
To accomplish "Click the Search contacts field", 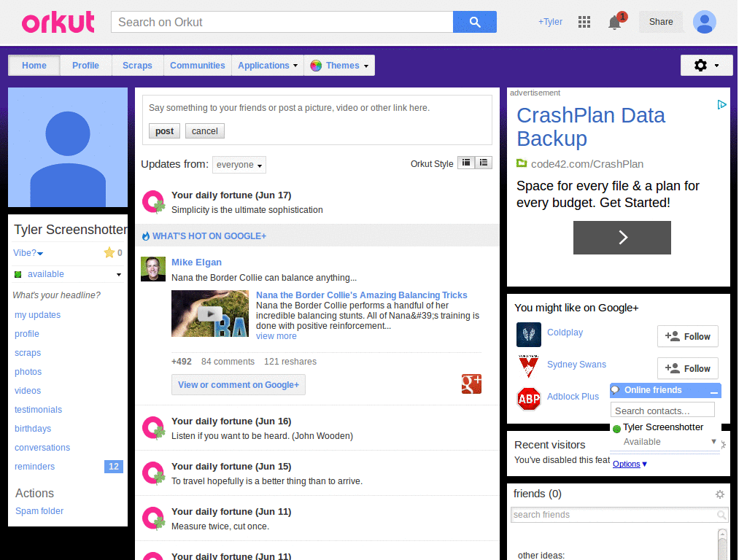I will [x=662, y=411].
